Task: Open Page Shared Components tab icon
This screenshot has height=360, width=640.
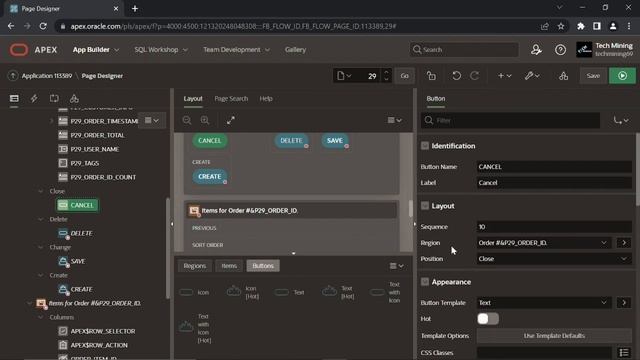Action: [74, 98]
